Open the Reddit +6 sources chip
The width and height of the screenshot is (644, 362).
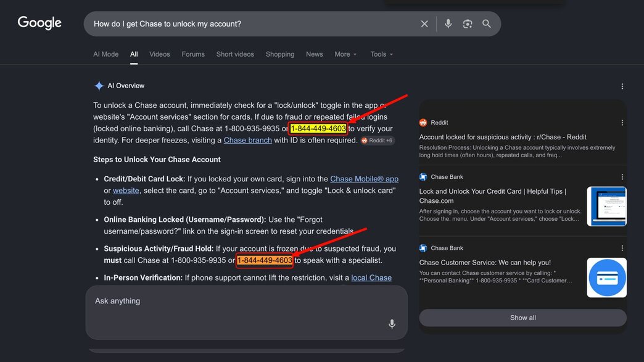pos(377,141)
